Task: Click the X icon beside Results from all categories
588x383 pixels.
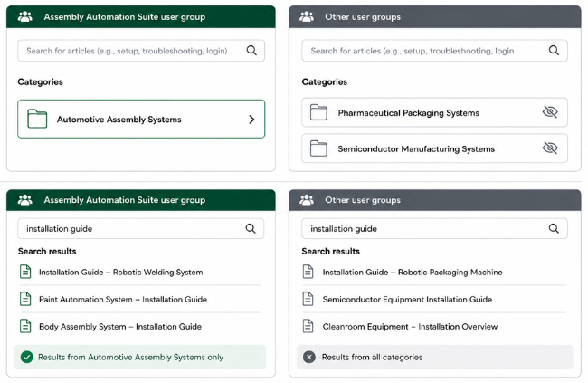Action: pyautogui.click(x=309, y=357)
